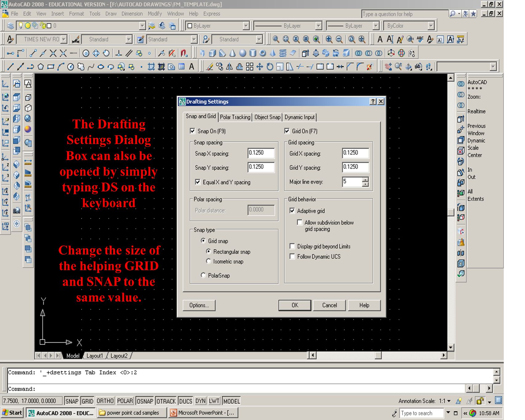The image size is (525, 420).
Task: Select the PolarSnap radio button
Action: [203, 275]
